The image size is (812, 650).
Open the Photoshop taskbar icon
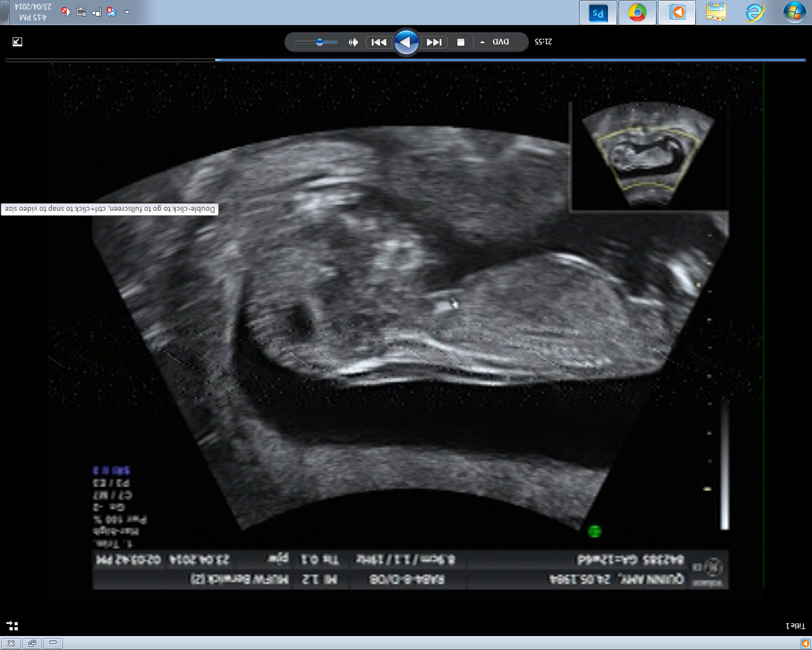598,13
